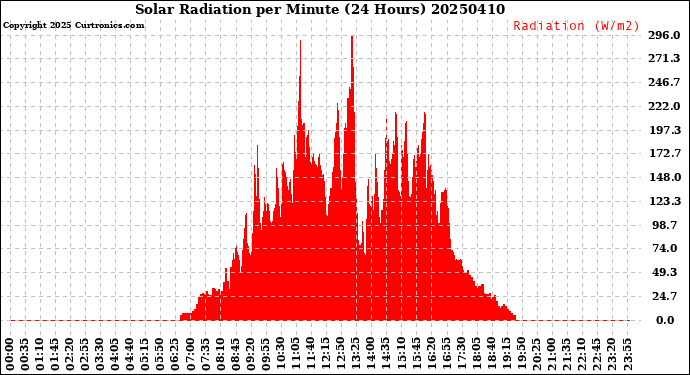
Task: Click the 'Radiation (W/m2)' legend label
Action: tap(576, 26)
